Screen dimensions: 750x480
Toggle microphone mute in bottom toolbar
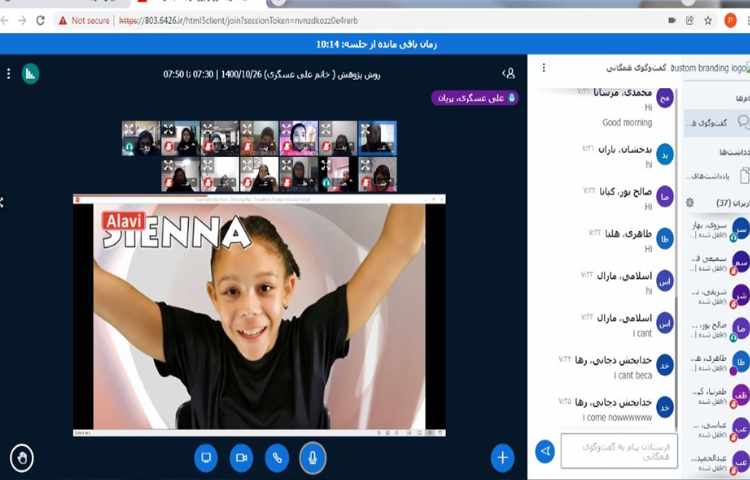(x=313, y=457)
